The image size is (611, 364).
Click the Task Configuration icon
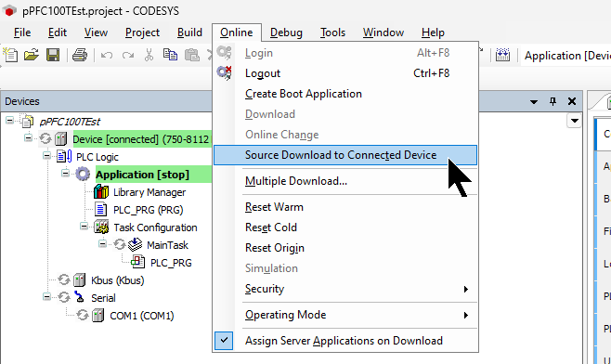pyautogui.click(x=101, y=227)
